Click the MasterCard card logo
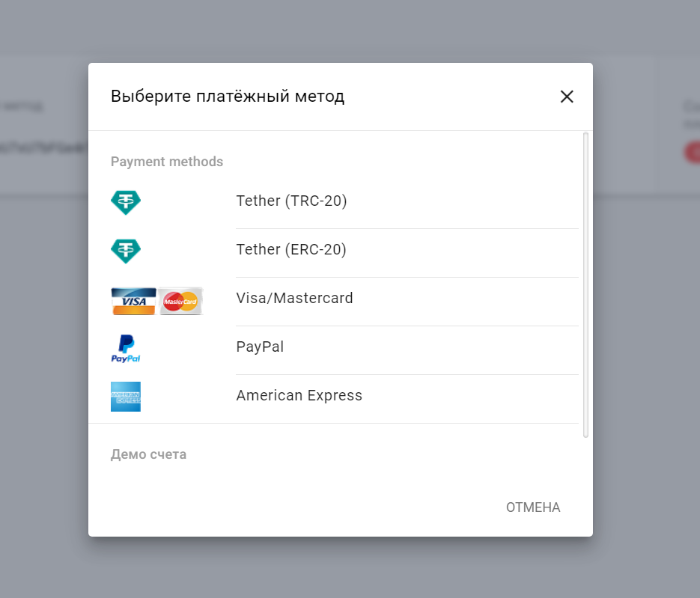The height and width of the screenshot is (598, 700). click(x=180, y=301)
